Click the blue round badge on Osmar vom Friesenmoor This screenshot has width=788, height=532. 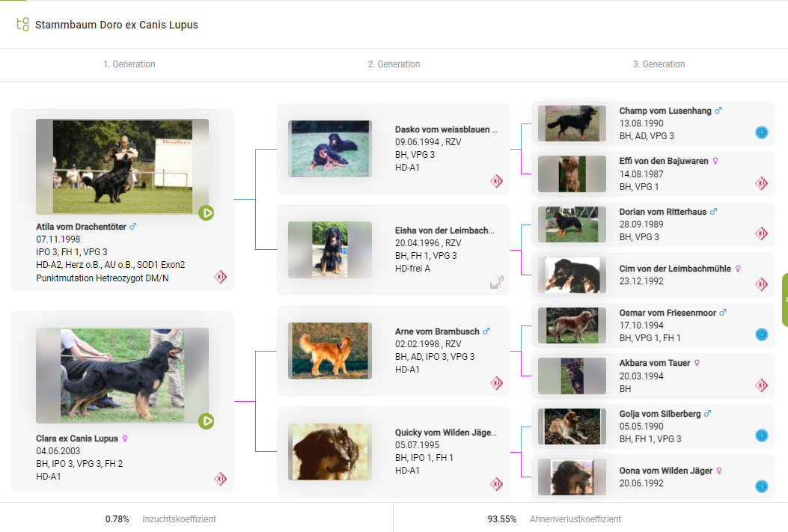tap(761, 334)
